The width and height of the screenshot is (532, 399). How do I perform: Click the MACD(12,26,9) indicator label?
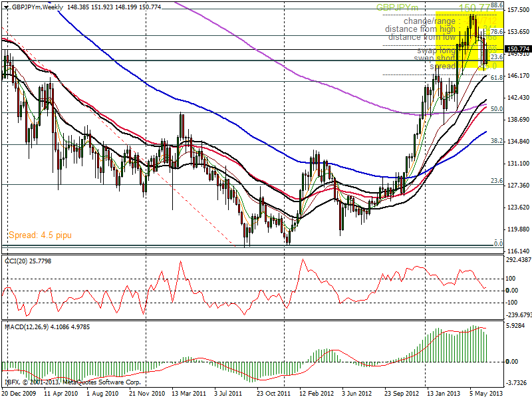47,327
